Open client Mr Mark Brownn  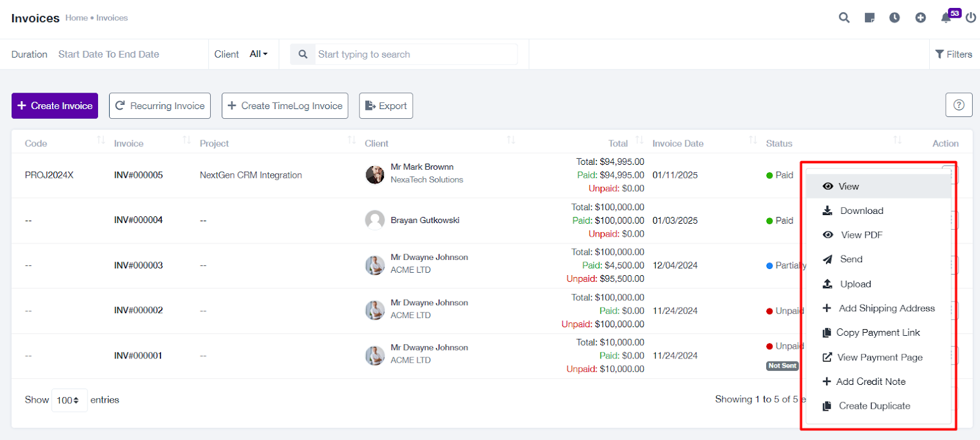click(422, 167)
